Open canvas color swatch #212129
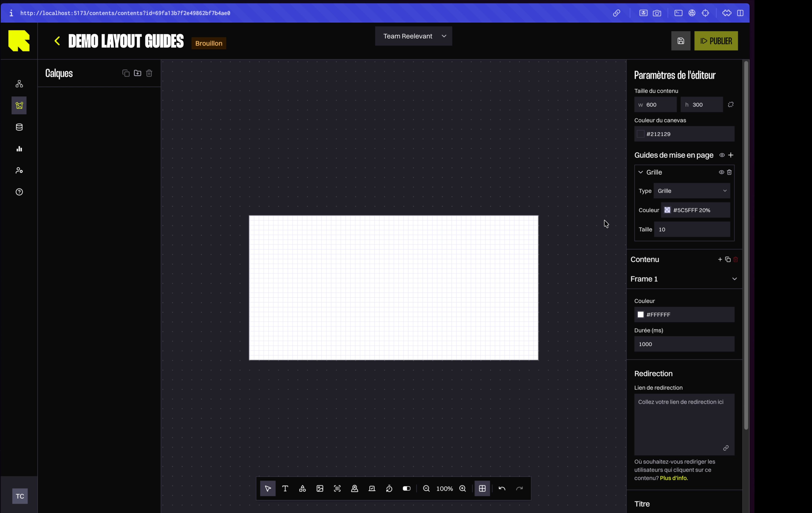The image size is (812, 513). (640, 134)
